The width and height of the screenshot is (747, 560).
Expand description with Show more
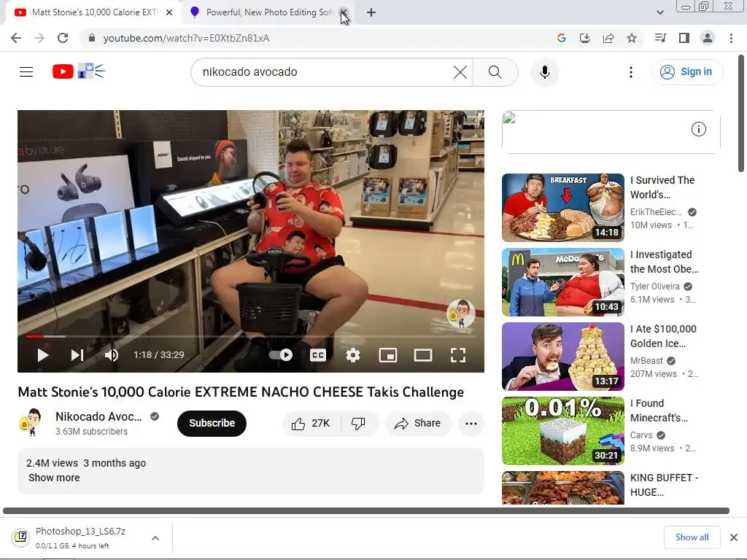54,478
